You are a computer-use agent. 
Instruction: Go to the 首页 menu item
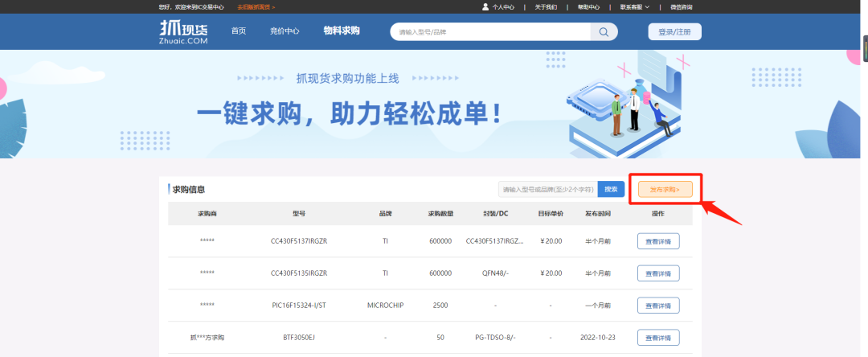pyautogui.click(x=239, y=31)
